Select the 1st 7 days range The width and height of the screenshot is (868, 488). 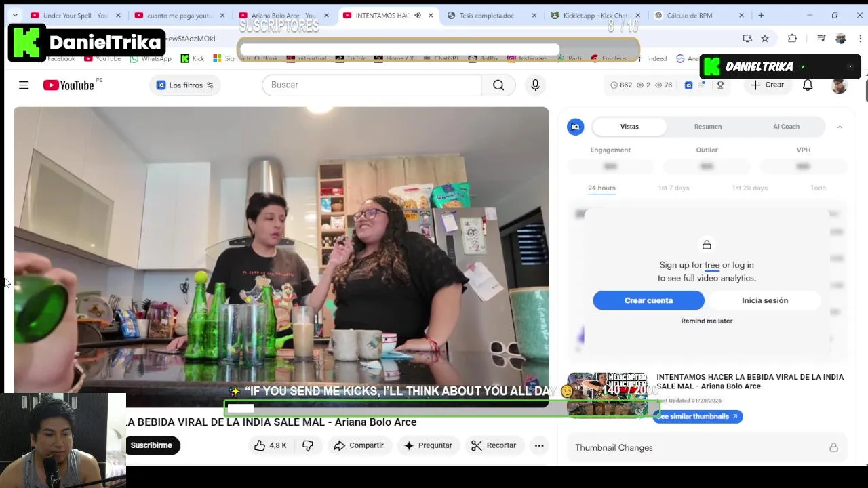tap(673, 188)
